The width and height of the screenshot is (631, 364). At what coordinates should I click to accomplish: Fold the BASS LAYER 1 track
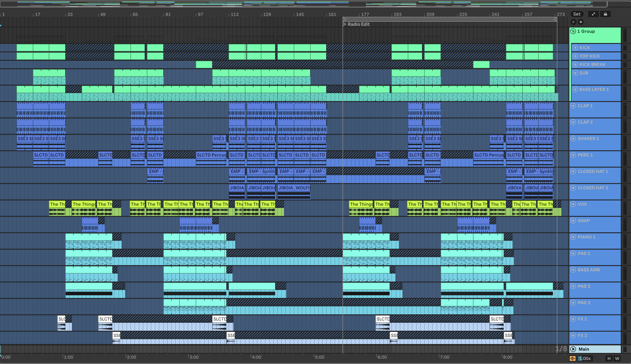click(x=575, y=89)
